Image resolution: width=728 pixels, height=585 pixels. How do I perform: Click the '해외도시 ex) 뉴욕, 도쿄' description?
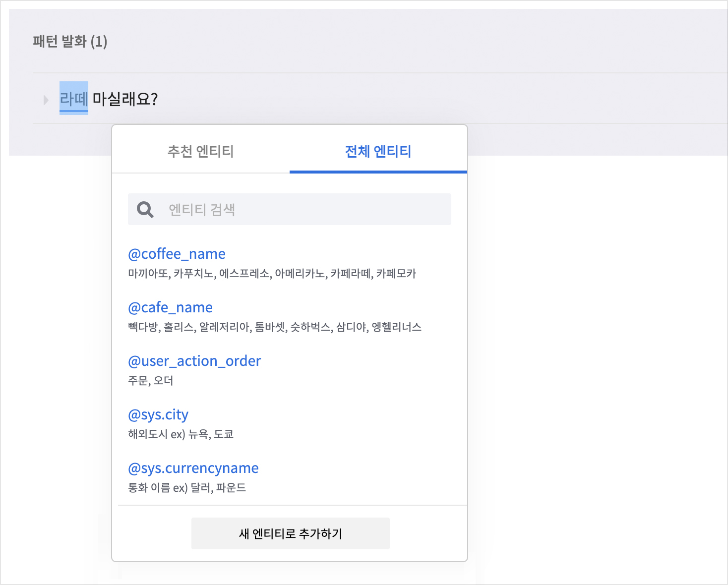(x=181, y=434)
